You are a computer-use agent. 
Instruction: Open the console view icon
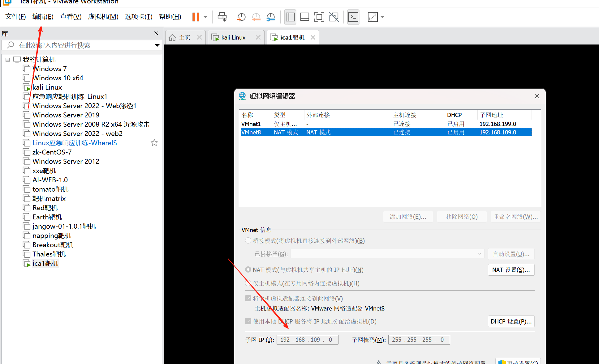click(353, 17)
